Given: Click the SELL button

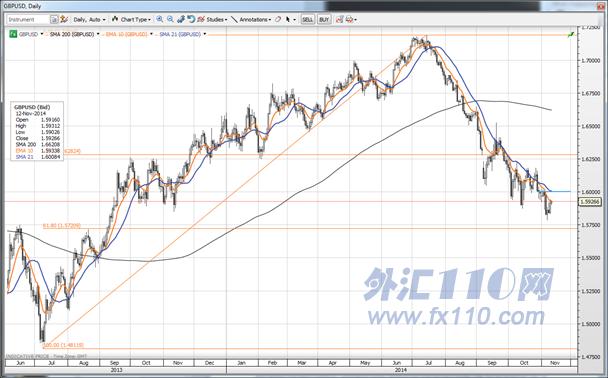Looking at the screenshot, I should point(307,19).
